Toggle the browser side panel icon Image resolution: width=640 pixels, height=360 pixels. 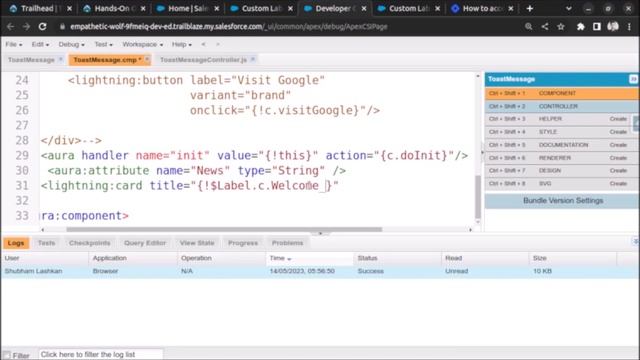coord(597,27)
